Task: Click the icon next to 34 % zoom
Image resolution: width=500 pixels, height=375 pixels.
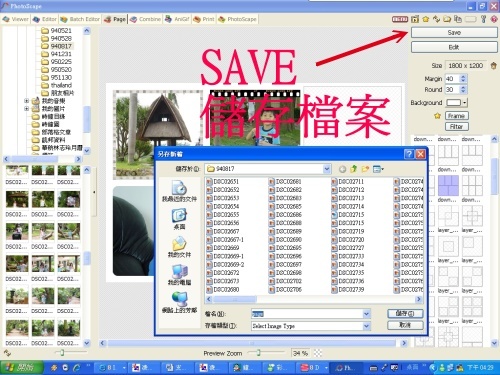Action: (318, 353)
